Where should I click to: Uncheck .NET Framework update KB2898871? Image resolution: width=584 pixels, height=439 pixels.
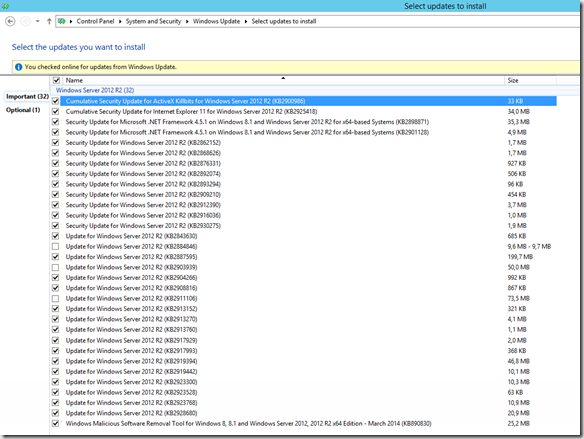pyautogui.click(x=55, y=122)
